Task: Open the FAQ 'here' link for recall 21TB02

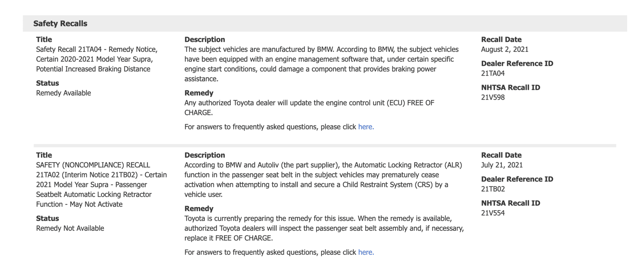Action: point(366,252)
